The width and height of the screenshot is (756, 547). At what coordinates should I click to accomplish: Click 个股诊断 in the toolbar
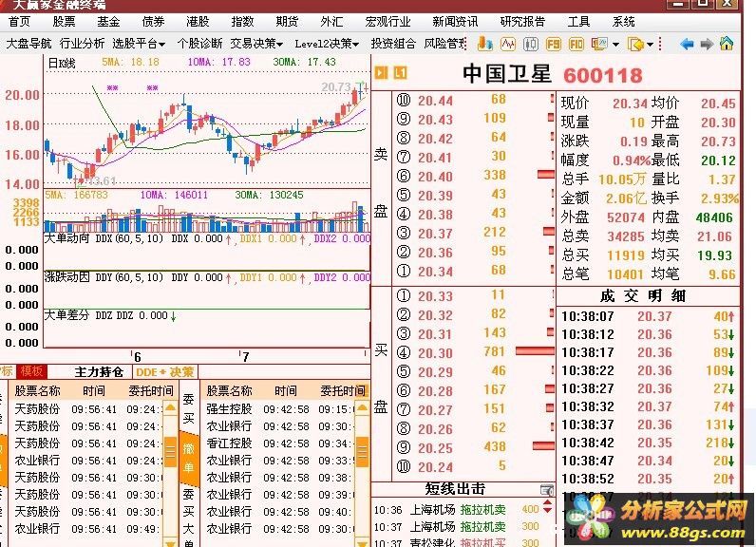(199, 44)
